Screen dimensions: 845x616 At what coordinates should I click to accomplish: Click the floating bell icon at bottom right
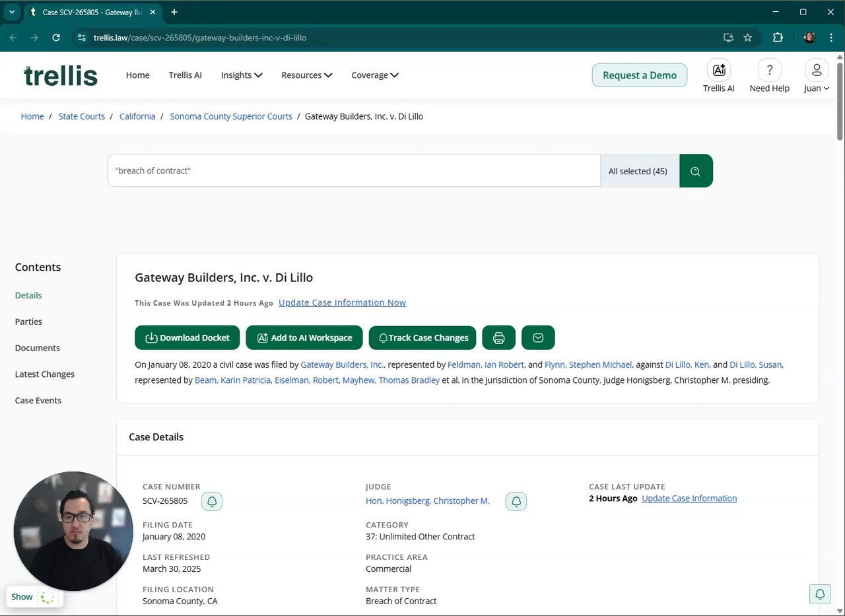click(820, 594)
